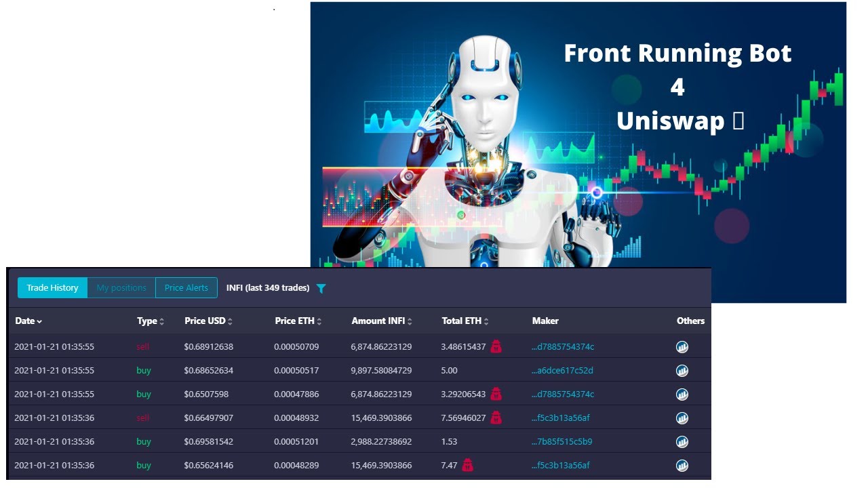Image resolution: width=868 pixels, height=488 pixels.
Task: Click the red bot icon beside 7.56946027
Action: pos(494,418)
